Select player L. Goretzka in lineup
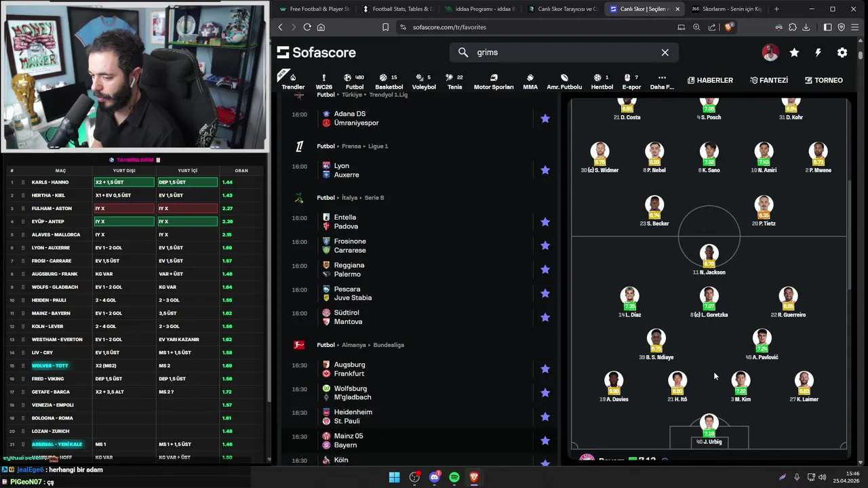 (x=709, y=302)
